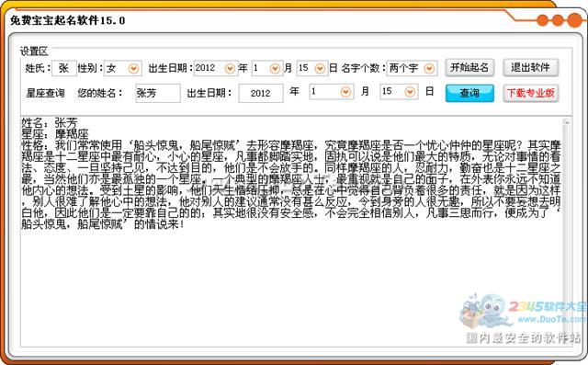588x365 pixels.
Task: Open the birth day 15 dropdown in settings row
Action: coord(320,69)
